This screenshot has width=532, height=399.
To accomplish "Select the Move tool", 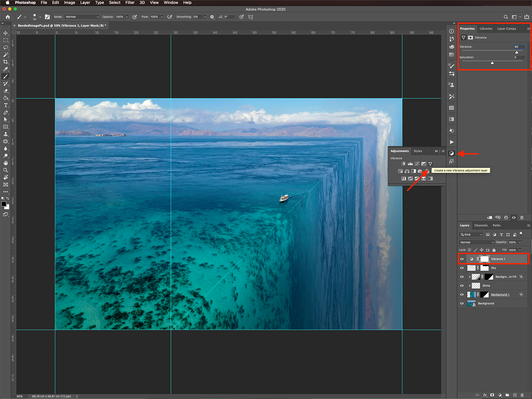I will click(6, 33).
